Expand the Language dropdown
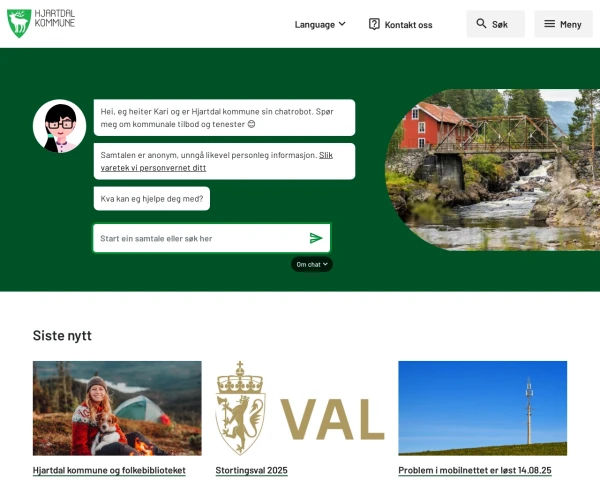This screenshot has height=480, width=600. click(x=320, y=24)
